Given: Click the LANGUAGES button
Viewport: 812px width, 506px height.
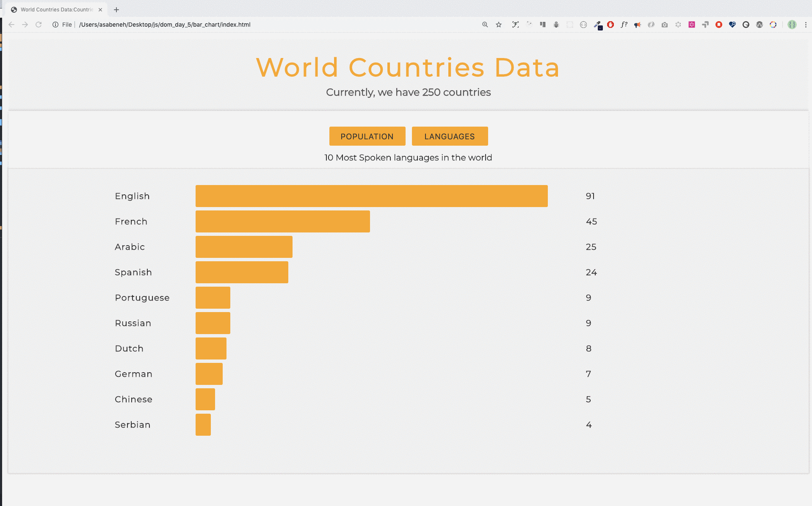Looking at the screenshot, I should pos(450,136).
